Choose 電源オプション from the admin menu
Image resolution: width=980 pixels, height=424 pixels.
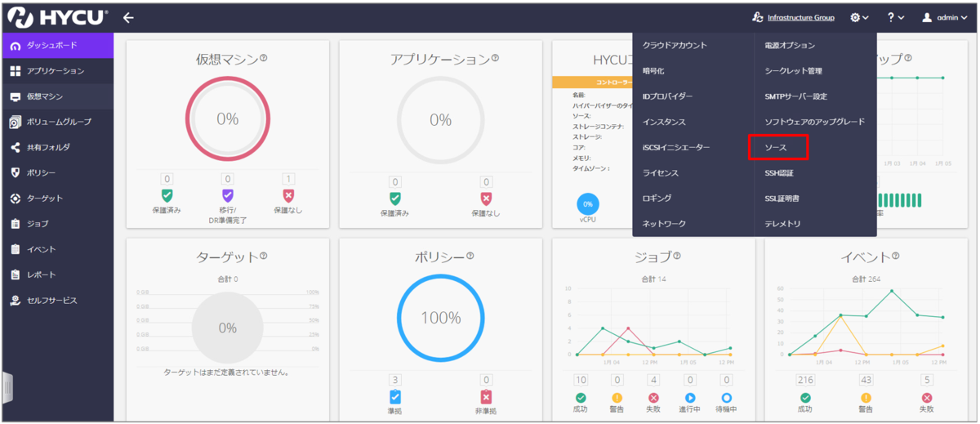[790, 46]
